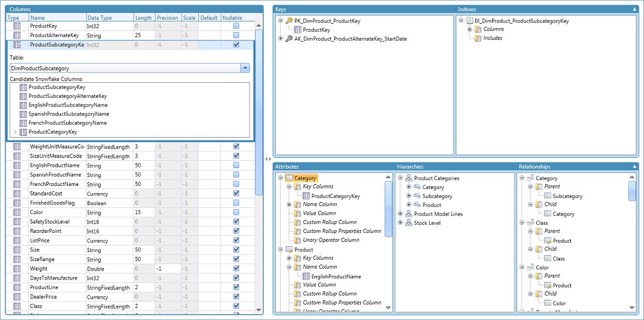Click the Scale column header
The image size is (644, 320).
click(190, 18)
